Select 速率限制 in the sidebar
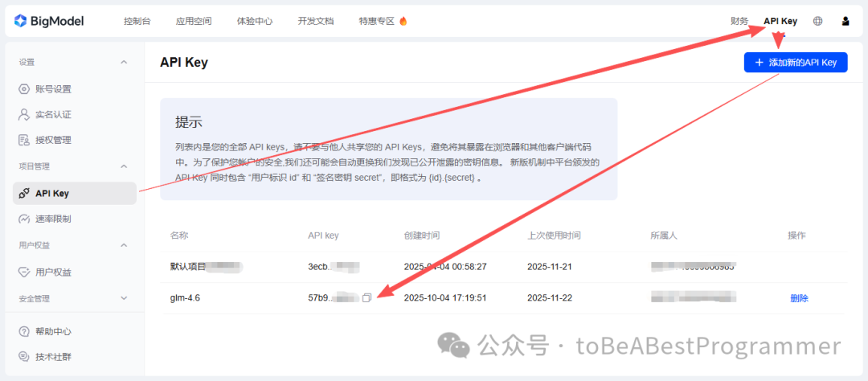 coord(53,219)
